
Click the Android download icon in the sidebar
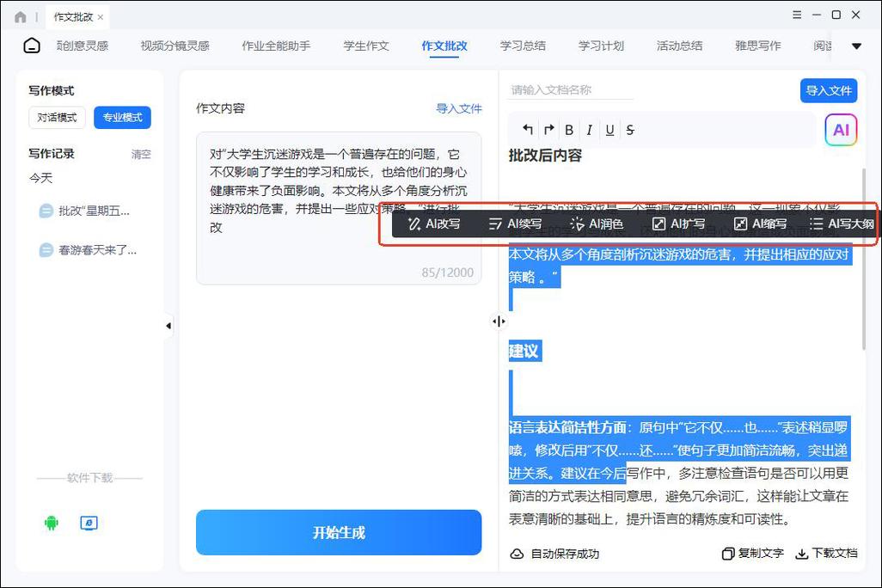(52, 523)
